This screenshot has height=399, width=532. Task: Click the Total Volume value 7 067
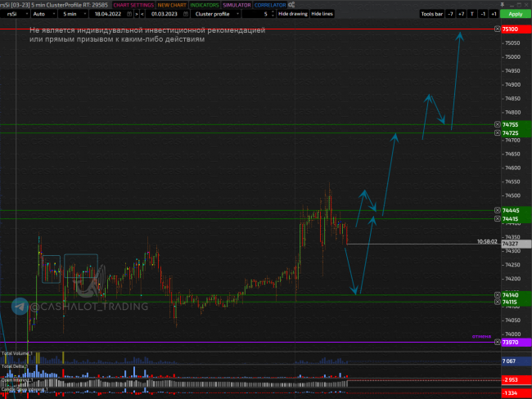tap(516, 361)
